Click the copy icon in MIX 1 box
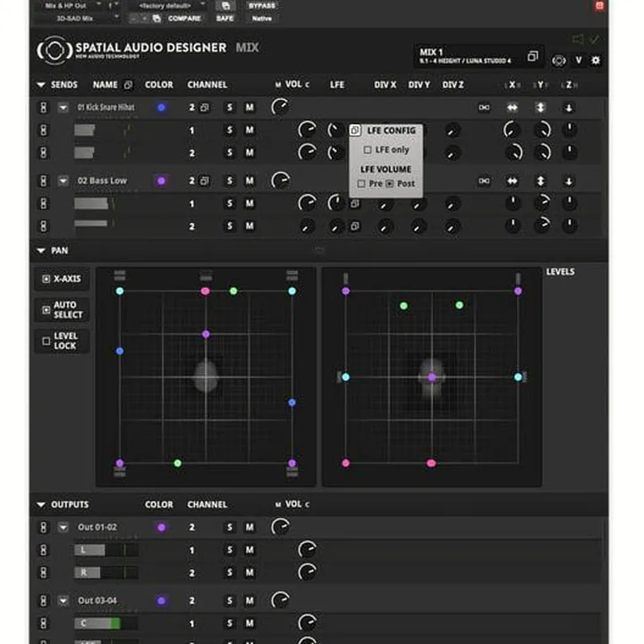Image resolution: width=644 pixels, height=644 pixels. [x=532, y=55]
